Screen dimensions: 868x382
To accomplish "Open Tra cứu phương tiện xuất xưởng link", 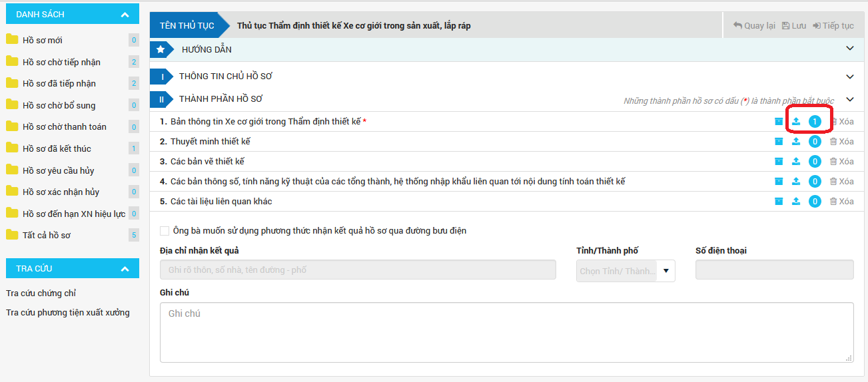I will pyautogui.click(x=67, y=312).
